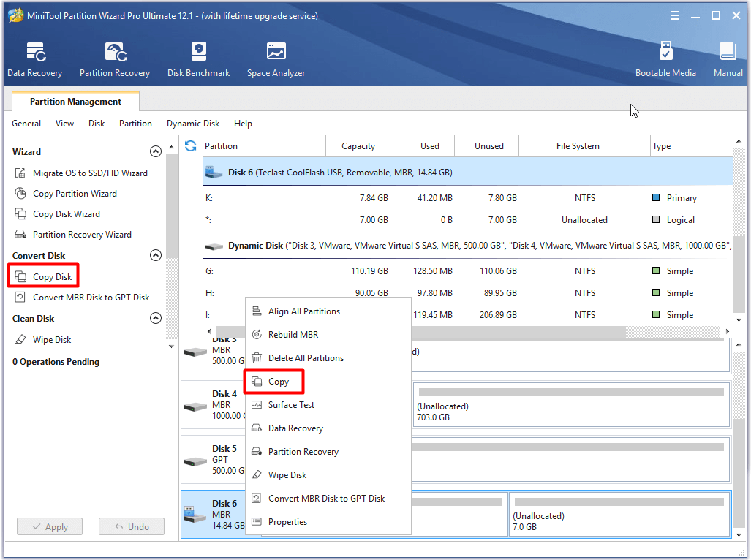Click the Delete All Partitions trash icon
The height and width of the screenshot is (560, 751).
click(257, 358)
